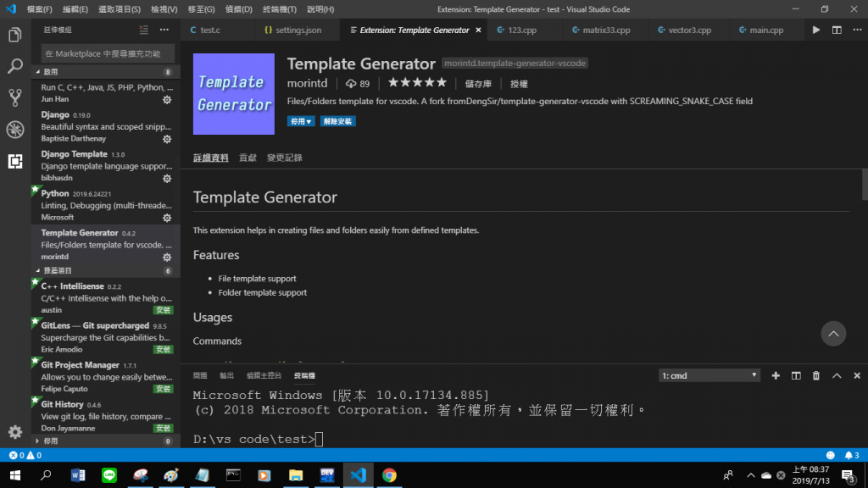
Task: Switch to the matrix33.cpp tab
Action: tap(606, 30)
